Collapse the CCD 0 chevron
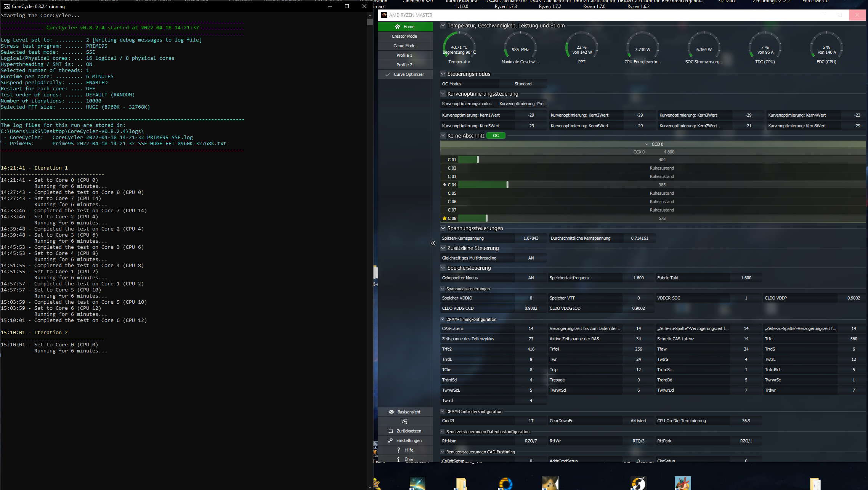The height and width of the screenshot is (490, 868). pyautogui.click(x=647, y=144)
